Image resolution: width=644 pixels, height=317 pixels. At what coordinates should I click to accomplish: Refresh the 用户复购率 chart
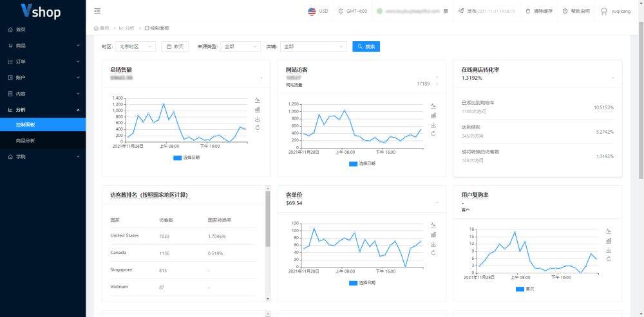[609, 258]
